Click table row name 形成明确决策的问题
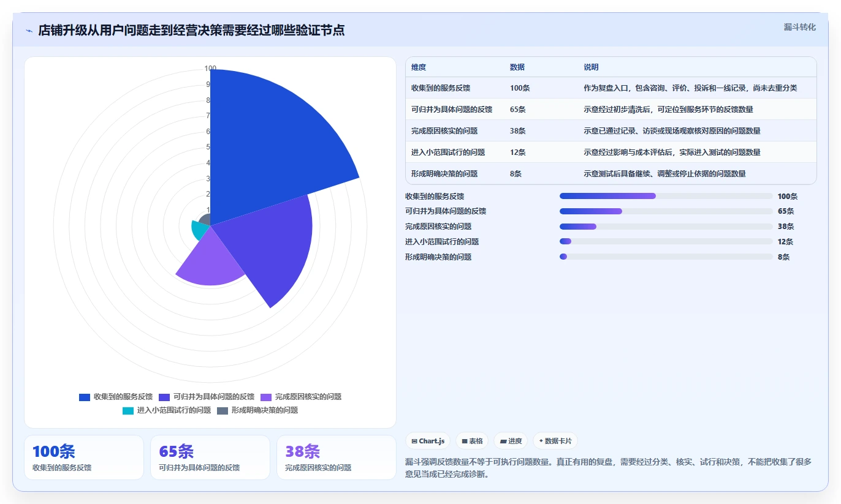This screenshot has width=841, height=504. pos(444,174)
